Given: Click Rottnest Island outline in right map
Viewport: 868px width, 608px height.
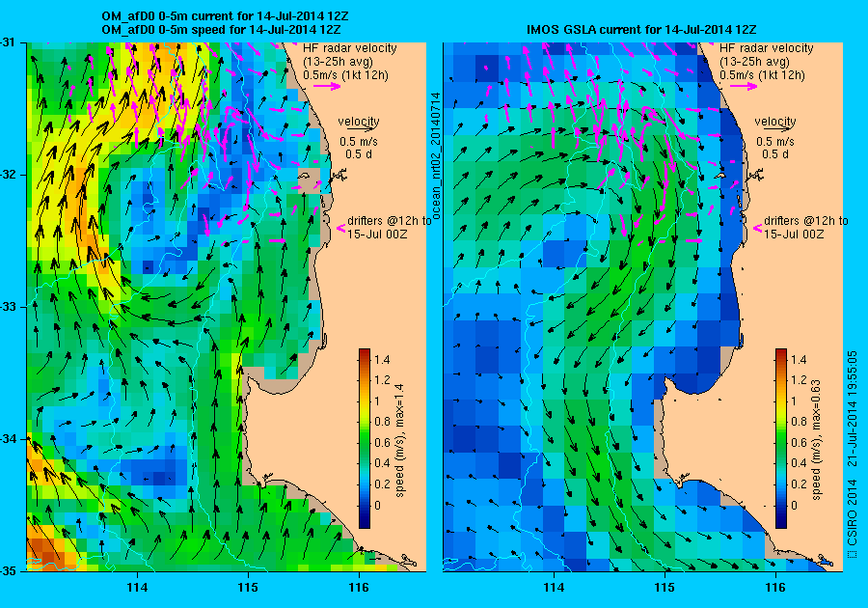Looking at the screenshot, I should tap(720, 176).
